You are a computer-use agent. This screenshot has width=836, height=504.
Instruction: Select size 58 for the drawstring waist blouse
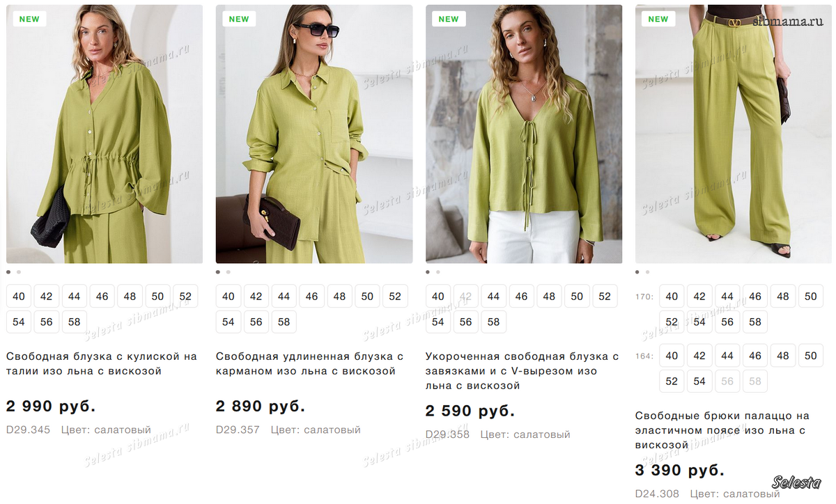coord(75,322)
